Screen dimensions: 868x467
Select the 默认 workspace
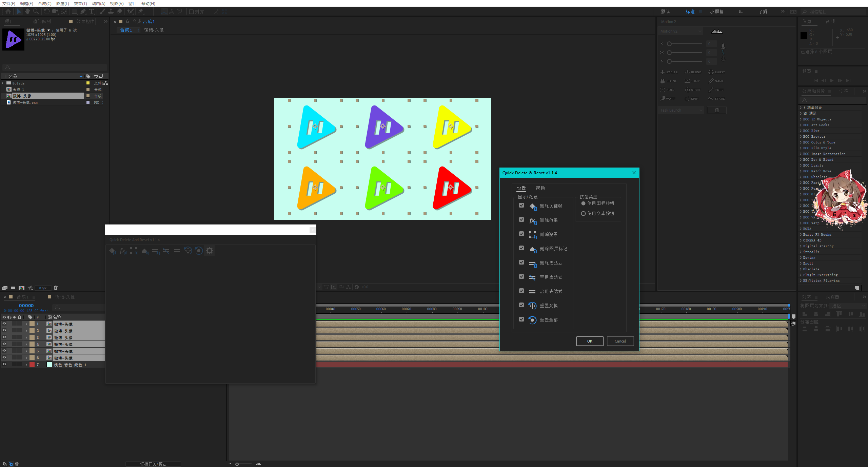coord(666,12)
